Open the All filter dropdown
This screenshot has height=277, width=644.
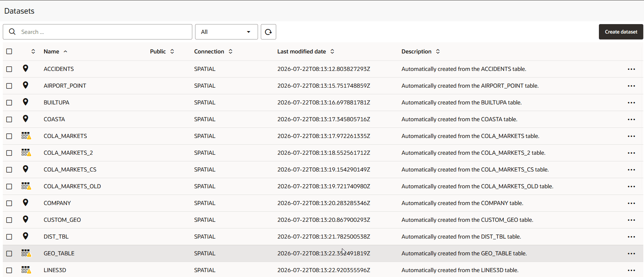(226, 32)
